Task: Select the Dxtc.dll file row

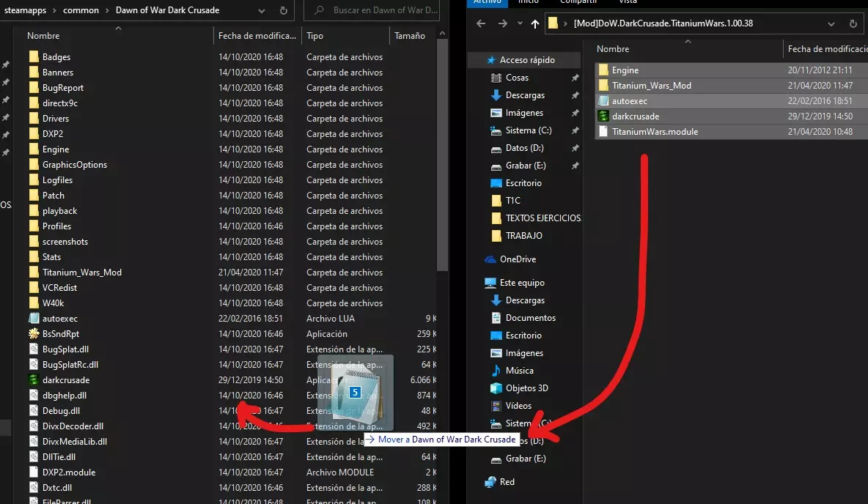Action: (x=232, y=487)
